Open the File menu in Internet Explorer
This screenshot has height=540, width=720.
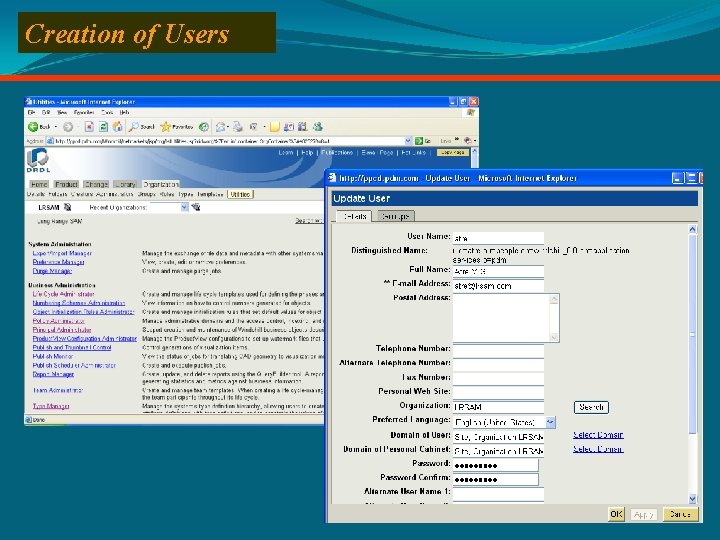coord(31,112)
